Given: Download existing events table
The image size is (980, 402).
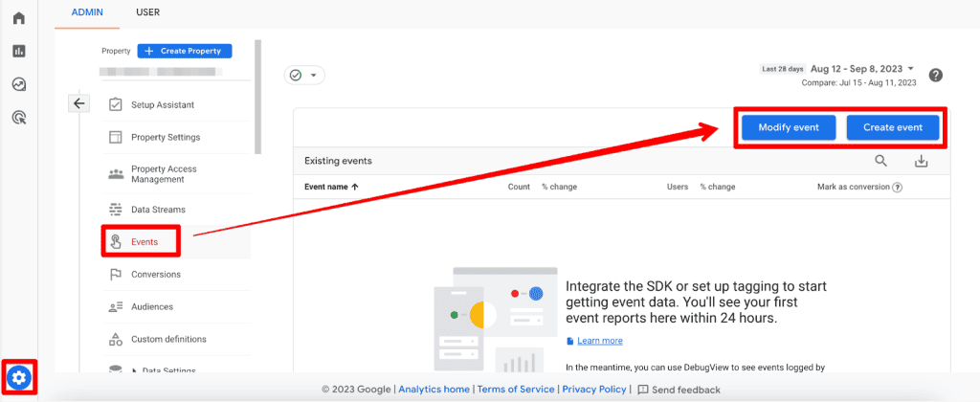Looking at the screenshot, I should (x=921, y=161).
